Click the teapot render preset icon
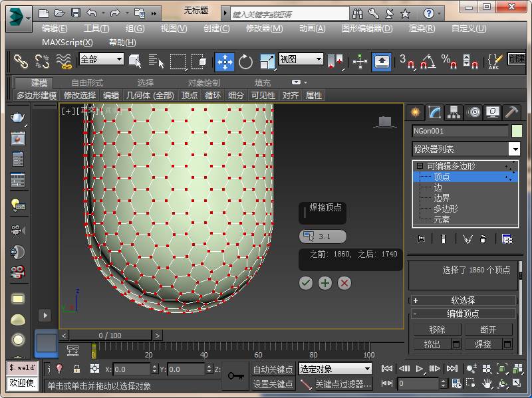 [18, 118]
